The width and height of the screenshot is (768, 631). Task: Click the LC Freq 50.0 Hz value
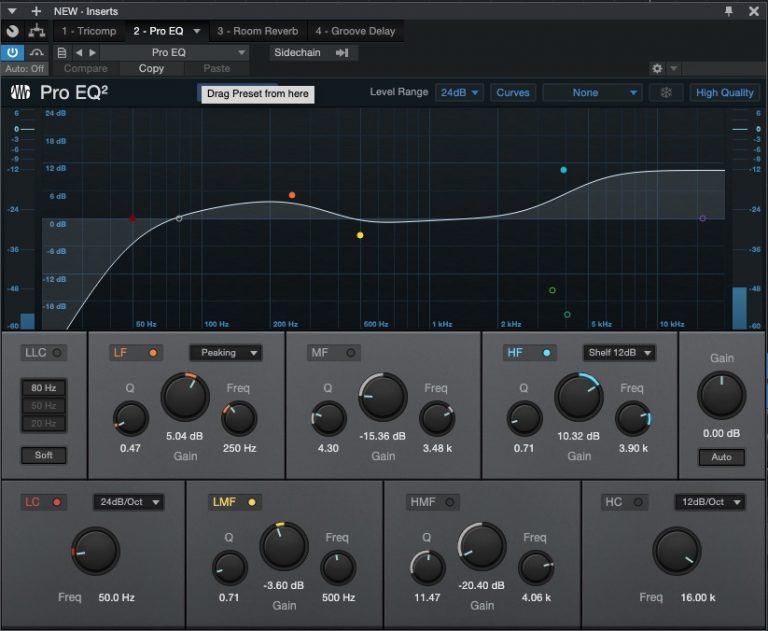[117, 598]
